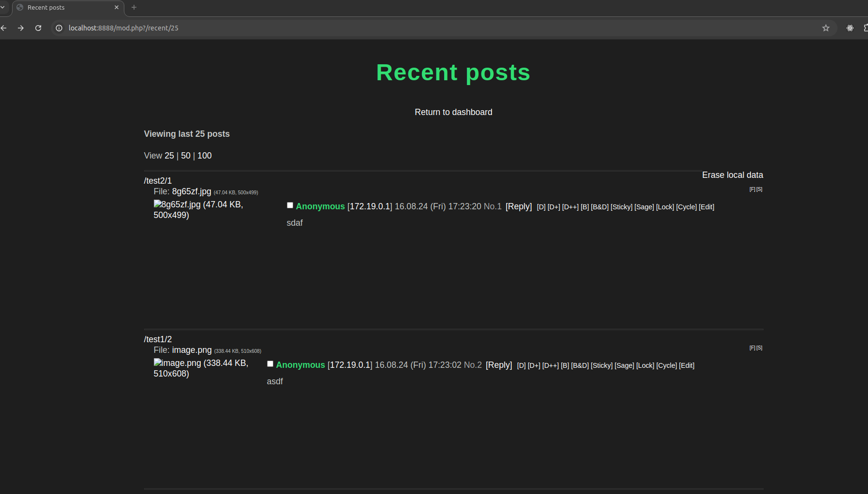Screen dimensions: 868x494
Task: Click [F] filter on the /test1/2 post
Action: 752,348
